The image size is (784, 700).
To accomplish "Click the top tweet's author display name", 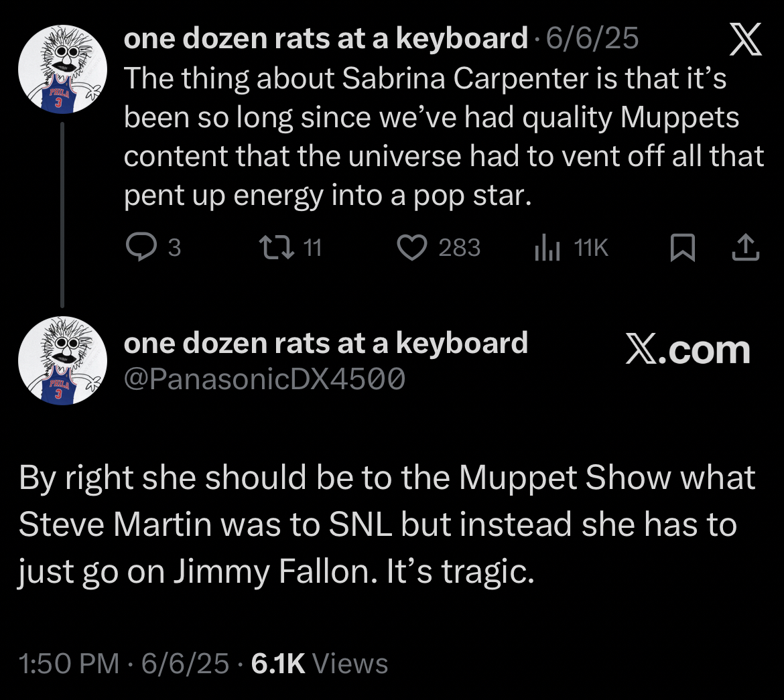I will (326, 40).
